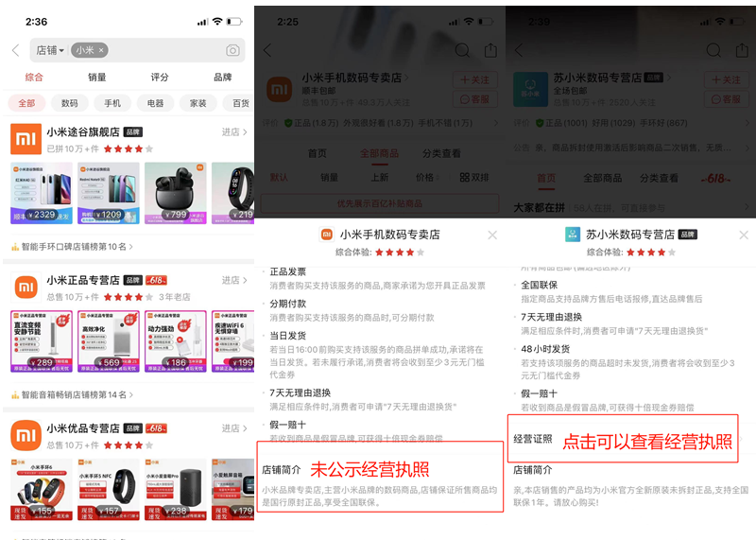Tap the 小米途谷旗舰店 Mi logo
The image size is (756, 540).
pos(26,139)
